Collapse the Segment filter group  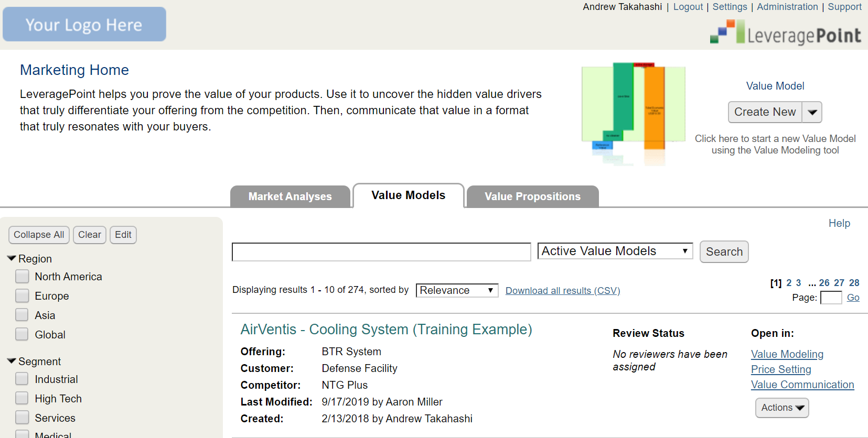(12, 361)
